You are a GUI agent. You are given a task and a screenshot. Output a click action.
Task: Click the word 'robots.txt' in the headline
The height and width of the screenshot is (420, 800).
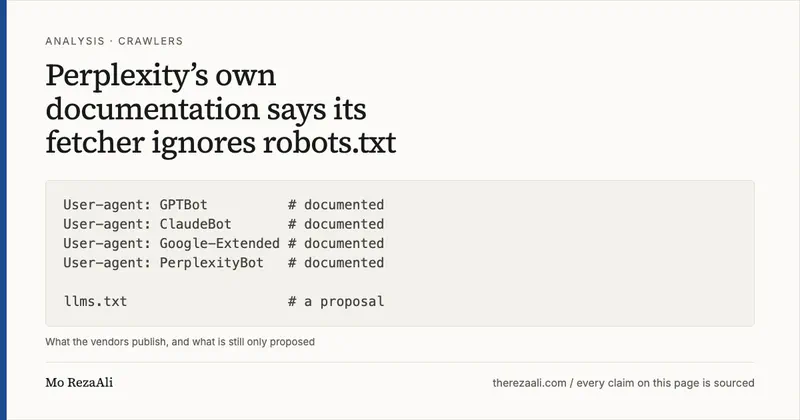(330, 143)
